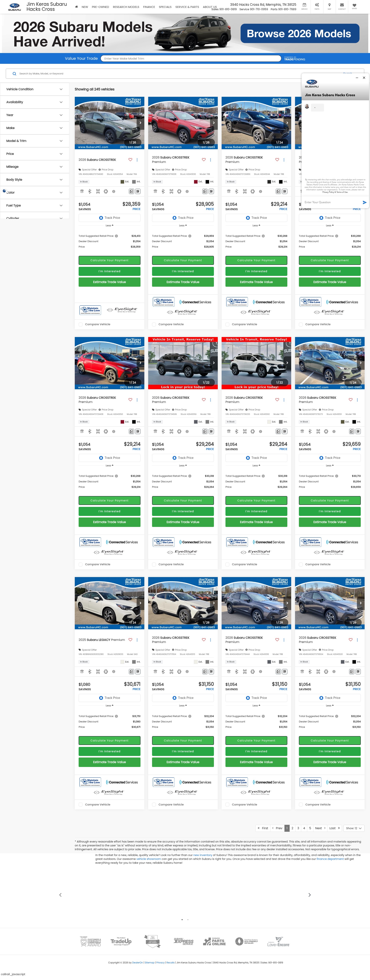Image resolution: width=370 pixels, height=980 pixels.
Task: Click Browse 2026 Models banner button
Action: click(x=300, y=34)
